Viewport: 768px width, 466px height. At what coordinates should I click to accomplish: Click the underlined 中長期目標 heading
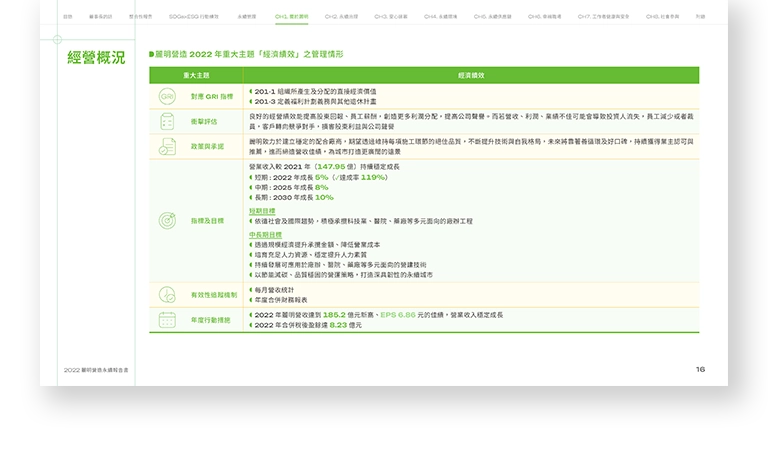[x=265, y=235]
